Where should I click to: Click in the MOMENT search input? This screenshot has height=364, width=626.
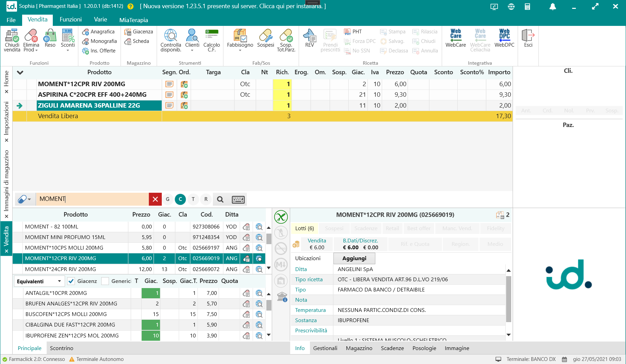pyautogui.click(x=92, y=199)
